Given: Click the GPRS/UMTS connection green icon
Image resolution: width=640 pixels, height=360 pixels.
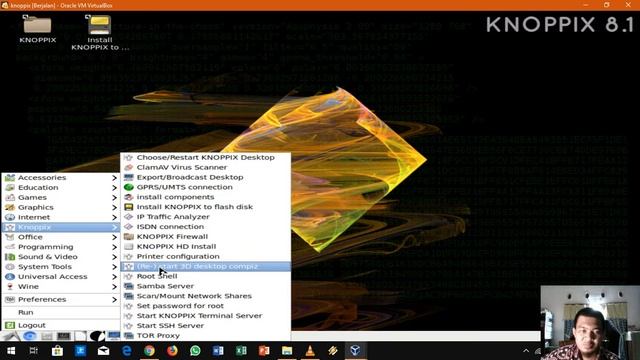Looking at the screenshot, I should click(x=129, y=187).
